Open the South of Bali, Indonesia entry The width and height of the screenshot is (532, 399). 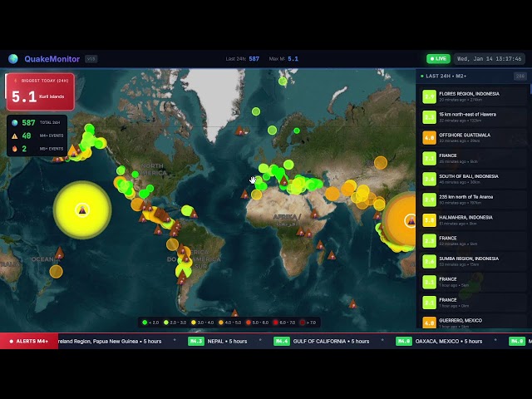472,180
